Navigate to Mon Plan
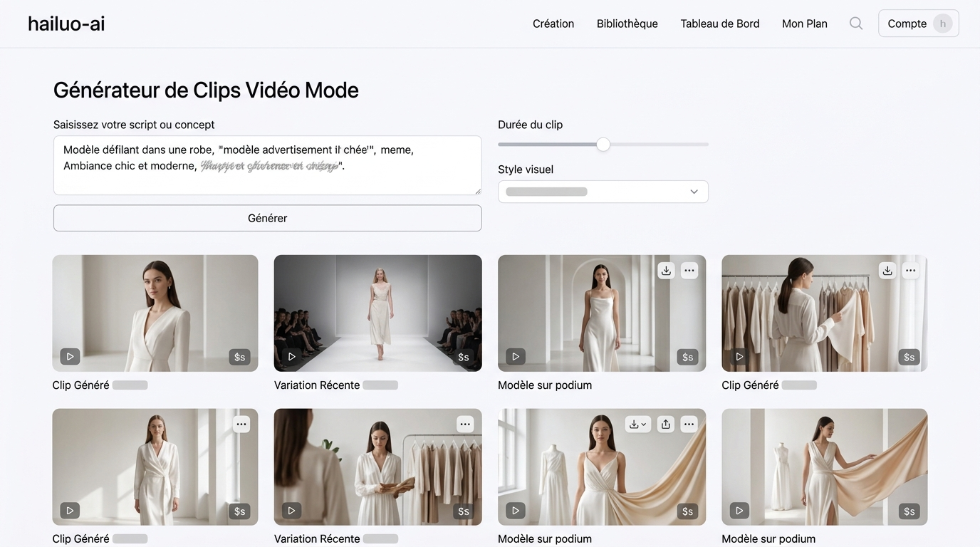 coord(805,24)
